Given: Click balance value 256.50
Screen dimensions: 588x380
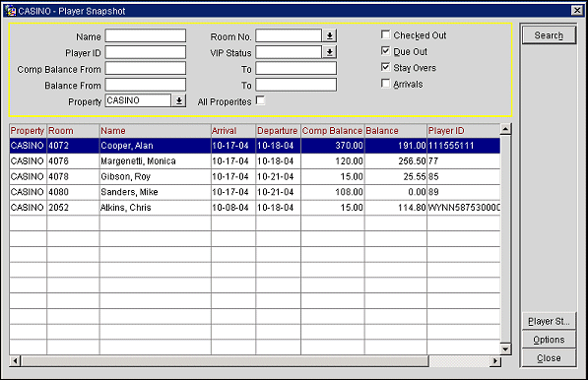Looking at the screenshot, I should (x=396, y=161).
